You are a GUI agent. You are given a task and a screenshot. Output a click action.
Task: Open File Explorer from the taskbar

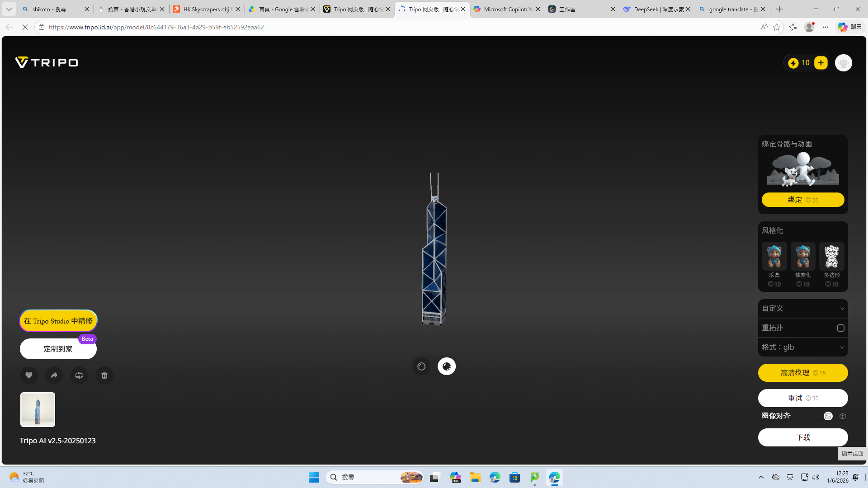(475, 477)
